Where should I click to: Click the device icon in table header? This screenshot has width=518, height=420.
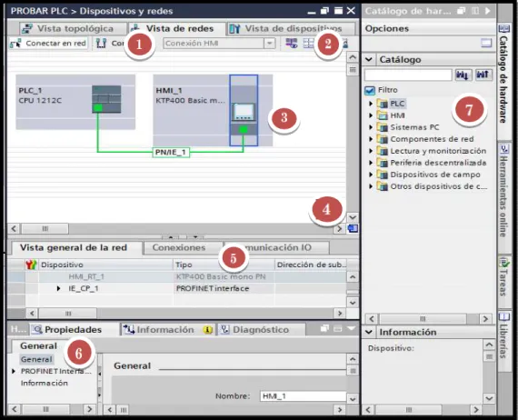tap(31, 265)
